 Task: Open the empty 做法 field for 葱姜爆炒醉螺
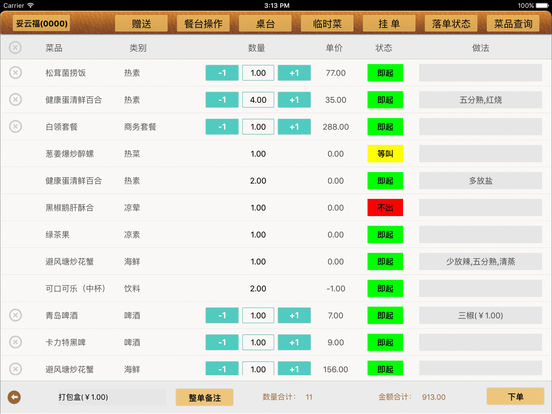click(481, 154)
